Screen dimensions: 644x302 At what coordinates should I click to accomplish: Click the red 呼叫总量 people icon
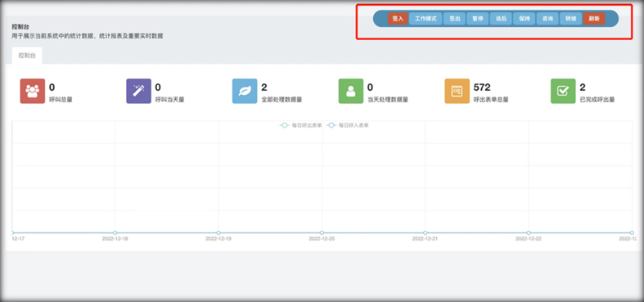pyautogui.click(x=33, y=91)
